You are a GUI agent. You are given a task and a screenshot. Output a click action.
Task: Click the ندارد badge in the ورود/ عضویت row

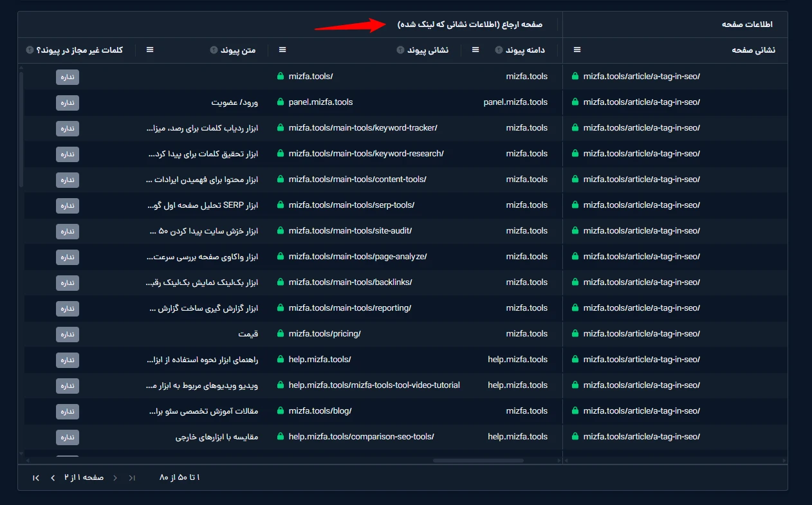tap(68, 102)
